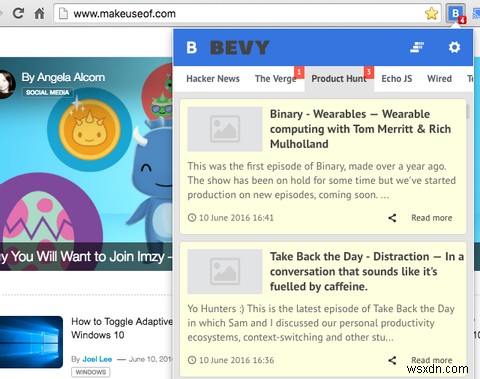Viewport: 480px width, 379px height.
Task: Click Angela Alcorn's avatar picture
Action: [x=7, y=84]
